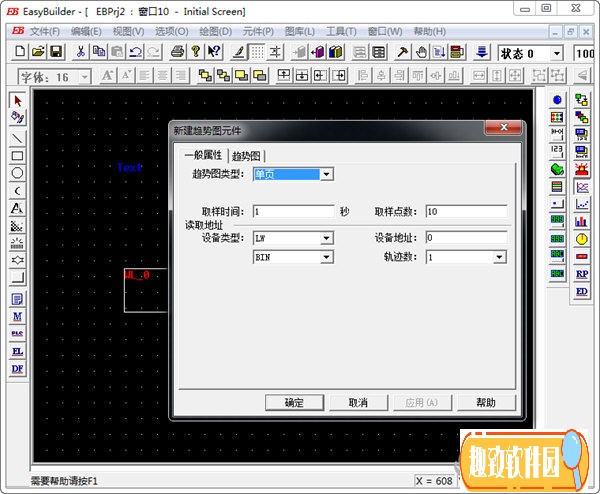Viewport: 600px width, 494px height.
Task: Switch to the 趋势图 tab
Action: point(246,156)
